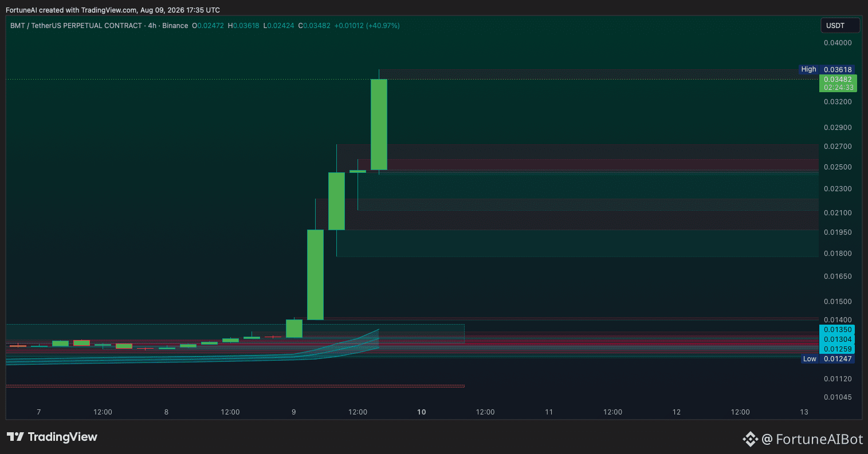The width and height of the screenshot is (868, 454).
Task: Select the 4h interval label in the chart legend
Action: pyautogui.click(x=152, y=26)
